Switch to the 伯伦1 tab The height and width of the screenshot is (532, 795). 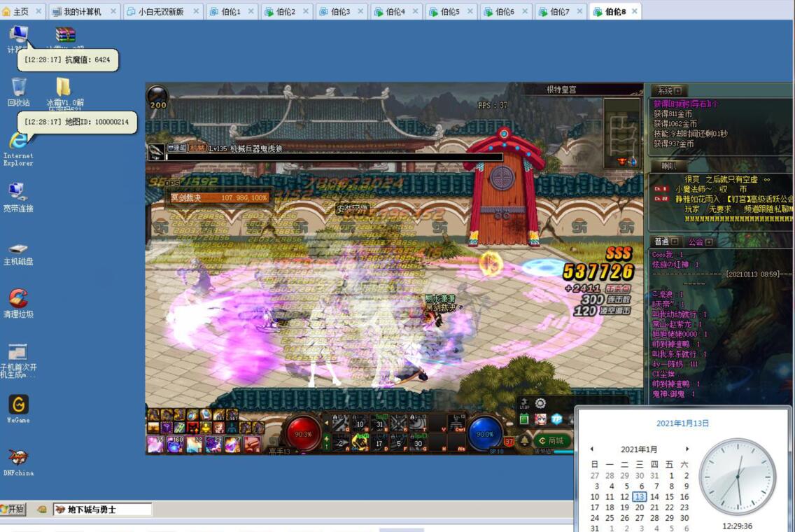click(231, 11)
